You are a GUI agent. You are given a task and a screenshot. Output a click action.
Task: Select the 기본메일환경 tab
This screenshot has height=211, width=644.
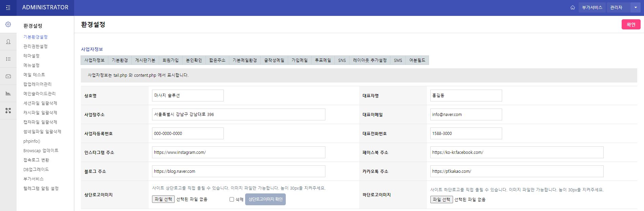click(244, 60)
